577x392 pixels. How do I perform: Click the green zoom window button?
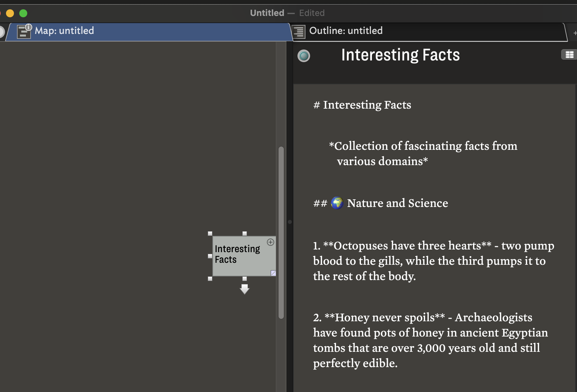pyautogui.click(x=23, y=13)
